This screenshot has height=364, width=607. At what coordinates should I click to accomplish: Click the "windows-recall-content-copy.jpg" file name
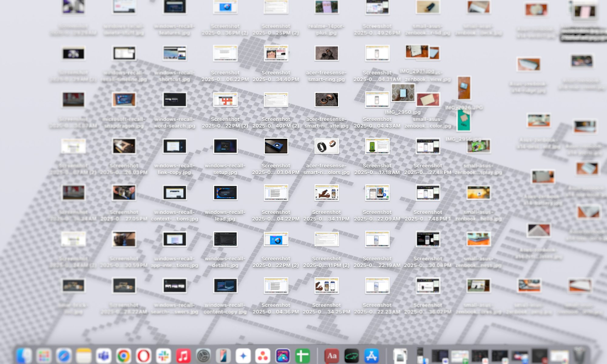pyautogui.click(x=225, y=308)
